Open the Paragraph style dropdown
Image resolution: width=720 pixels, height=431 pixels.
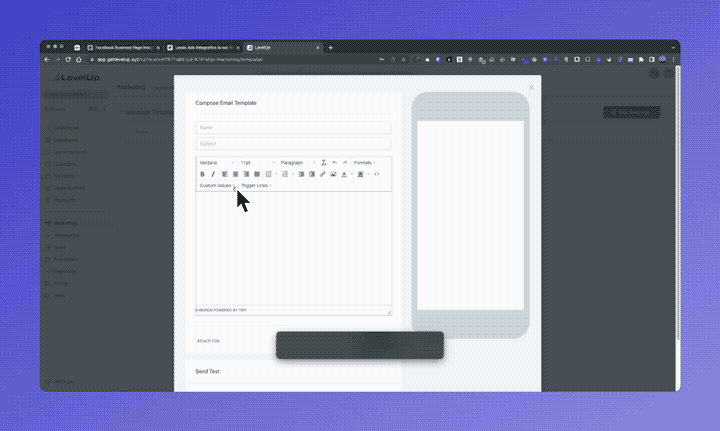pyautogui.click(x=298, y=163)
